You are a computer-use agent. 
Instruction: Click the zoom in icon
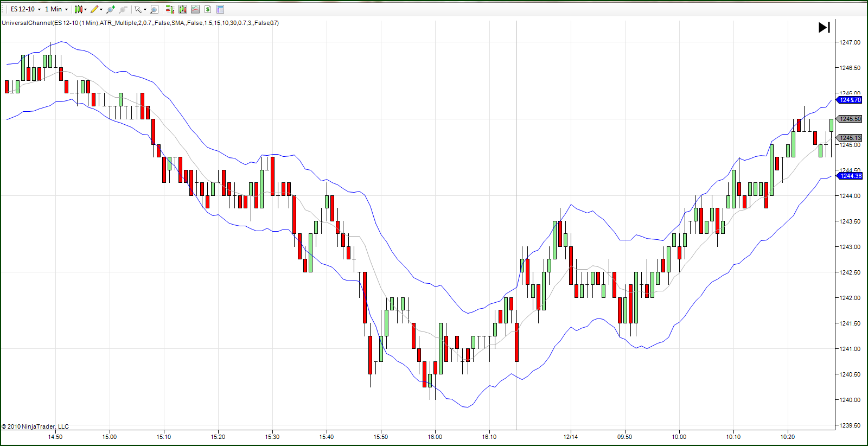tap(111, 9)
